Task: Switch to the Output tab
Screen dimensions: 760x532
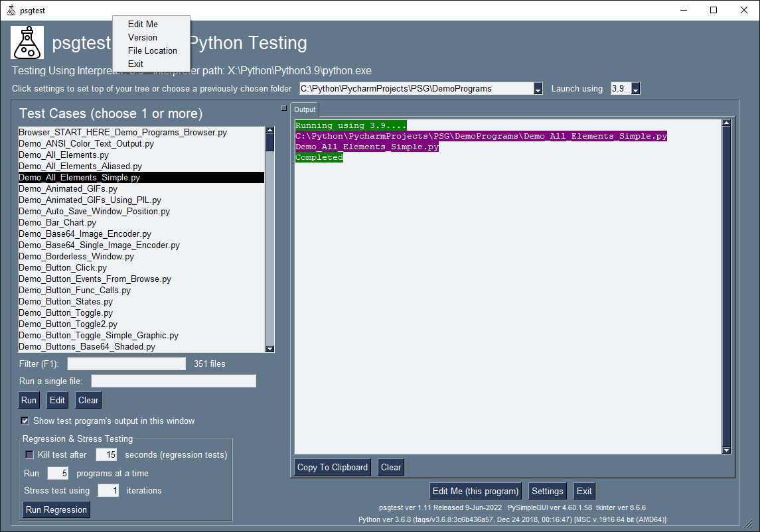Action: click(x=305, y=109)
